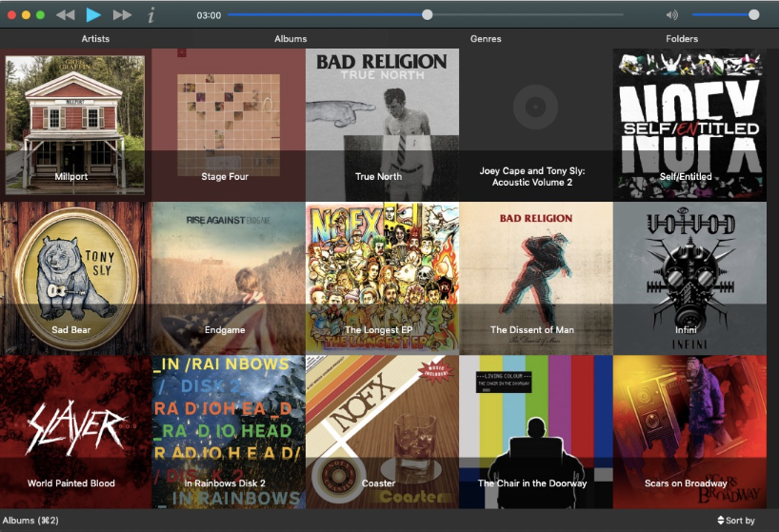Viewport: 779px width, 532px height.
Task: Open the info panel with the italic i icon
Action: click(x=151, y=15)
